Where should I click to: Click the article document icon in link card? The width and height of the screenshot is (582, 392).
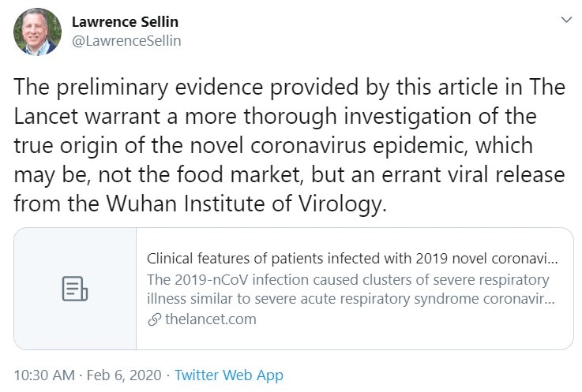coord(75,289)
